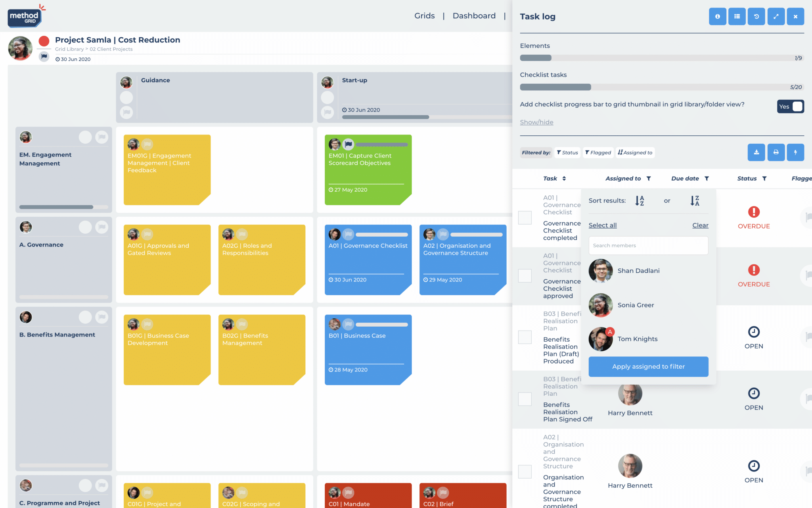Click into the Search members field
Image resolution: width=812 pixels, height=508 pixels.
648,246
